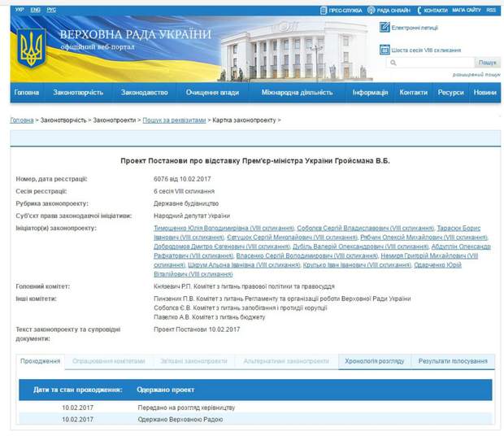
Task: Open the Результати голосування tab
Action: click(453, 361)
